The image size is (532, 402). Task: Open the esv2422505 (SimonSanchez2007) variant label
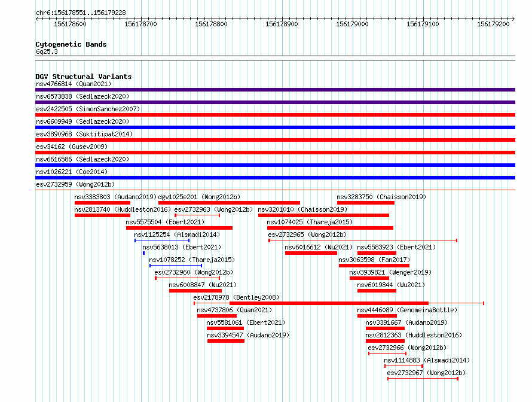coord(88,109)
